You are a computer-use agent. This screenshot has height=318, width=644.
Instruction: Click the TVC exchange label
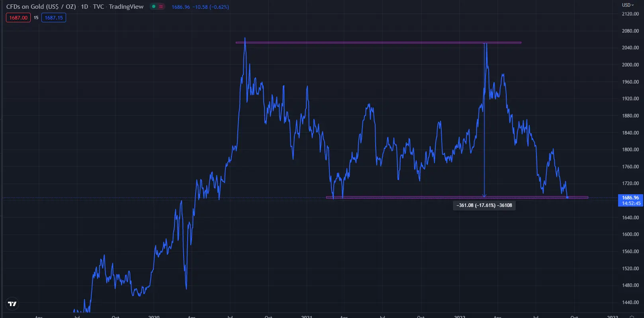click(98, 7)
